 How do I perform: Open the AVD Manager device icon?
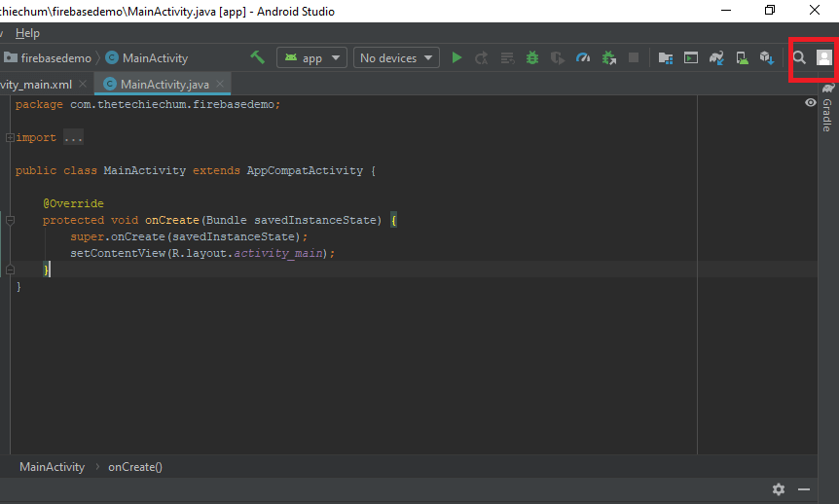click(x=742, y=58)
